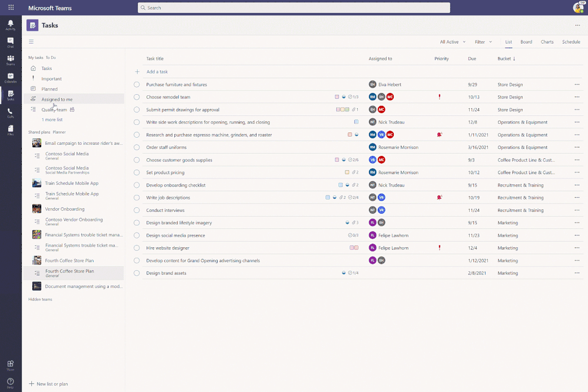
Task: Open the Activity feed icon
Action: tap(10, 24)
